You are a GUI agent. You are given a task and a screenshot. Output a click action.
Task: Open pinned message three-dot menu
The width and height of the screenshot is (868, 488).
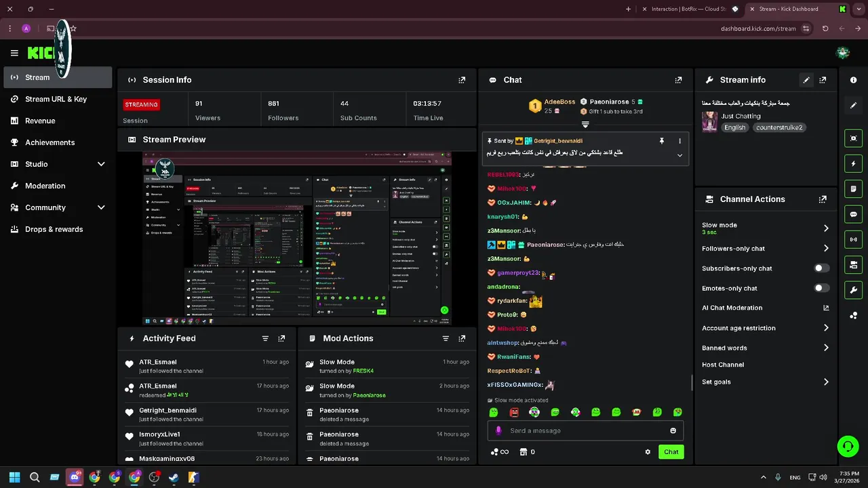(679, 141)
